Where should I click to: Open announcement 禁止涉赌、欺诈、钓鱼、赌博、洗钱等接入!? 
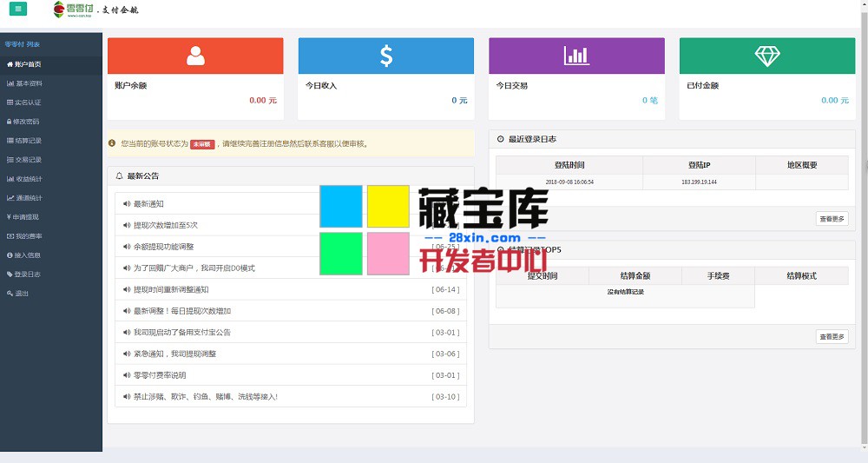206,396
